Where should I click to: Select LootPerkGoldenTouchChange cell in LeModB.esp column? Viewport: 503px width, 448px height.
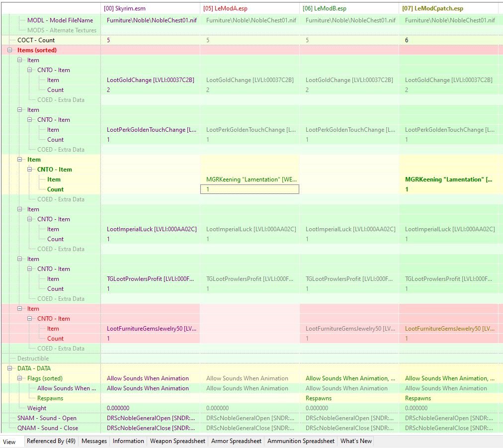click(x=349, y=130)
